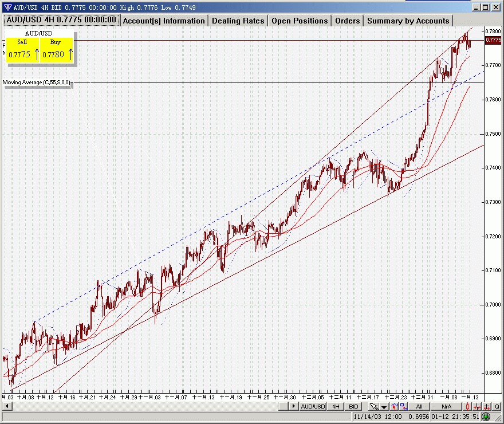504x424 pixels.
Task: Click the horizontal chart scrollbar track
Action: [x=145, y=406]
